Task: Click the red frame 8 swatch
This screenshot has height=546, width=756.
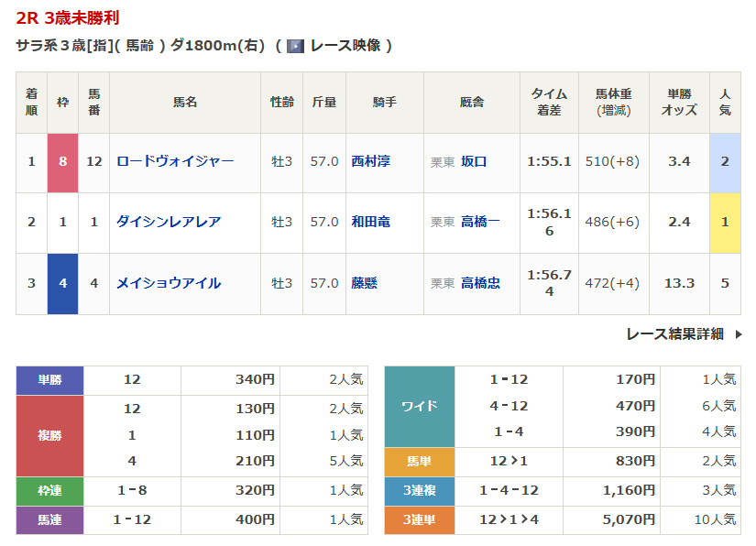Action: pyautogui.click(x=62, y=162)
